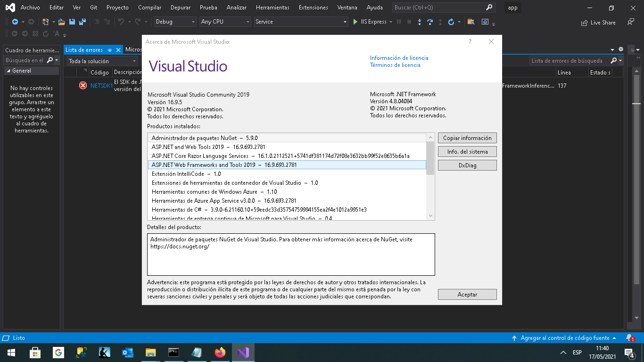Close the Lista de errores tab
644x362 pixels.
tap(118, 50)
